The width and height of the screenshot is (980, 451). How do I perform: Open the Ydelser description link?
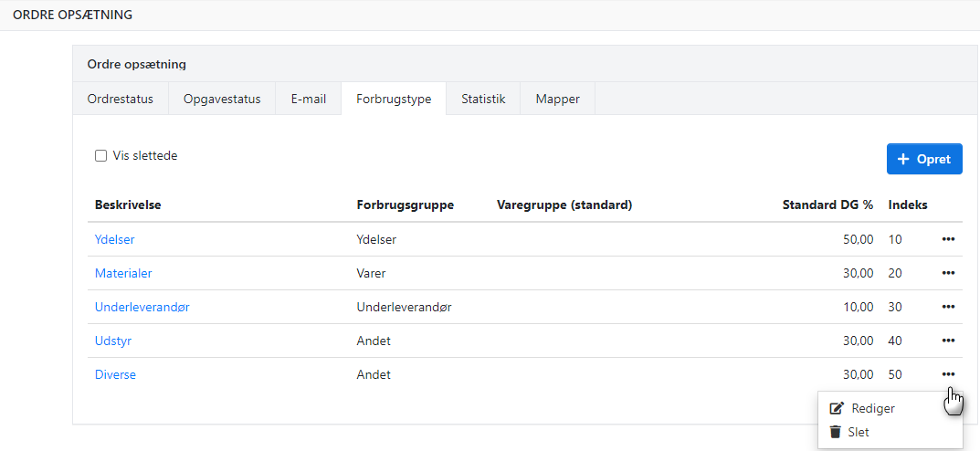[115, 239]
